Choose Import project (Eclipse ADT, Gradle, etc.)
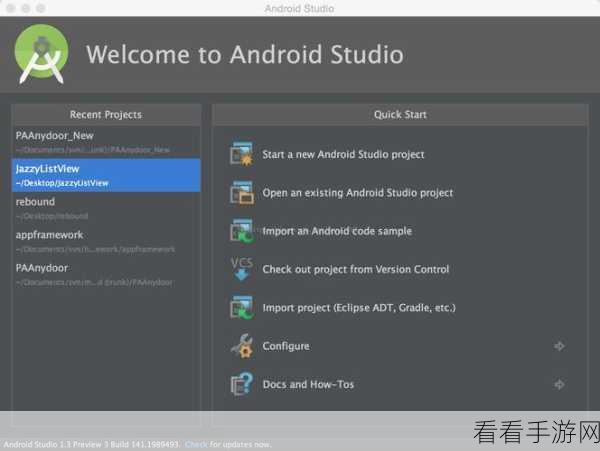The image size is (600, 451). (x=359, y=308)
